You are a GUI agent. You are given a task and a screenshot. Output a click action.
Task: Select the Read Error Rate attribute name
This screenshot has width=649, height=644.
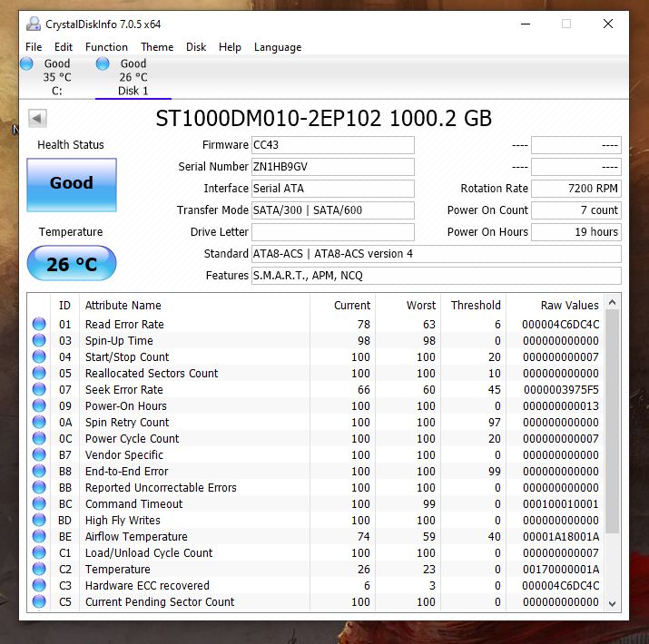124,325
